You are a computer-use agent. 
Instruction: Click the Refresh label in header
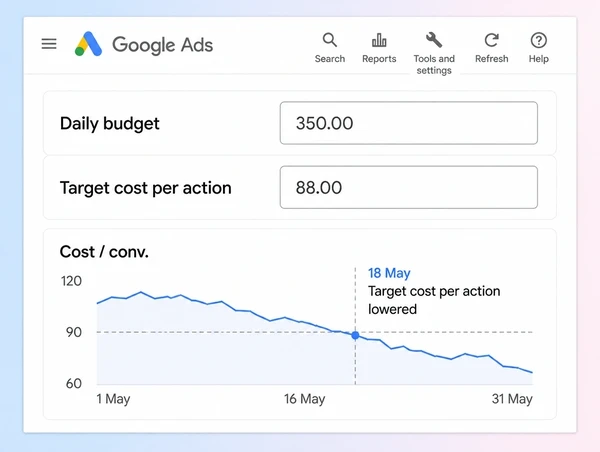coord(492,59)
